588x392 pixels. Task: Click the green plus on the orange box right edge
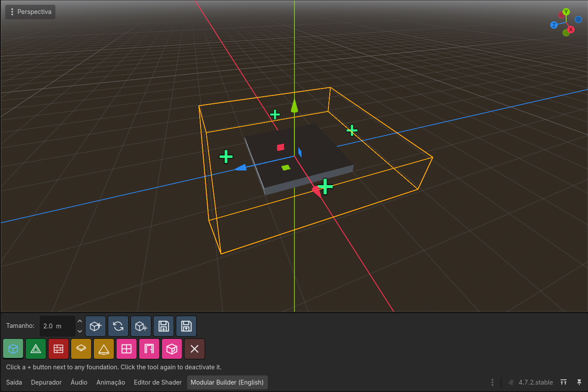[x=352, y=130]
